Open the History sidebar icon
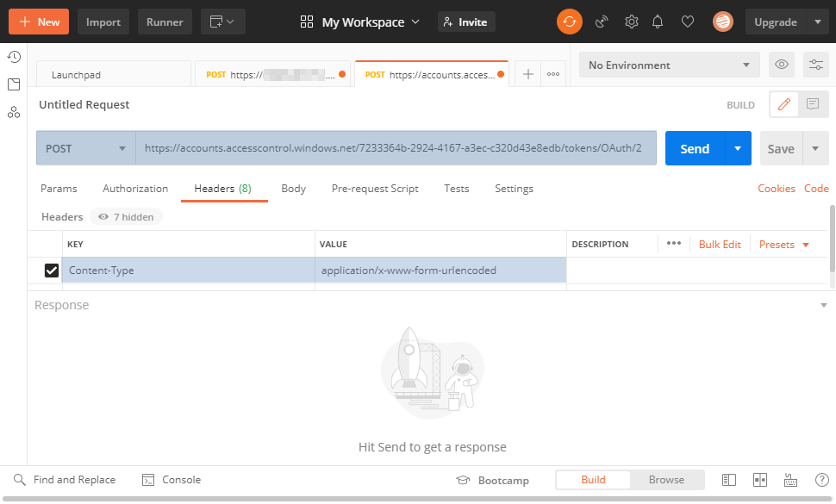 pyautogui.click(x=14, y=57)
